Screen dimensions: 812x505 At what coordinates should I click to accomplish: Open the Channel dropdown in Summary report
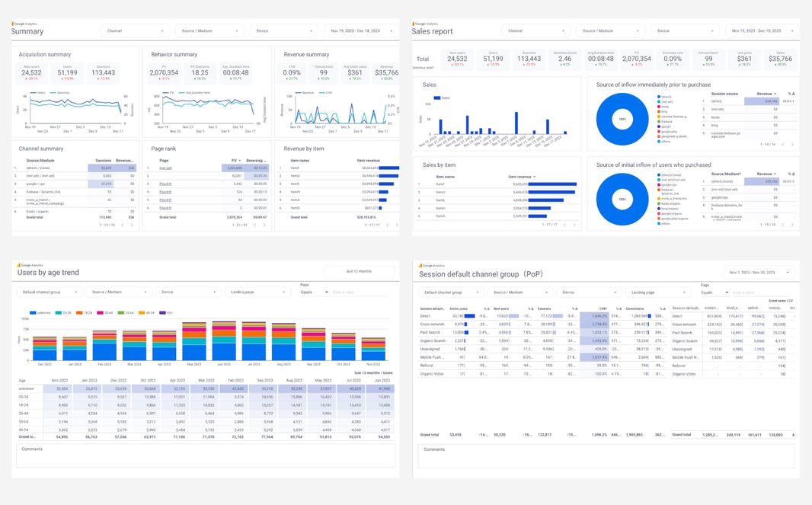point(136,31)
